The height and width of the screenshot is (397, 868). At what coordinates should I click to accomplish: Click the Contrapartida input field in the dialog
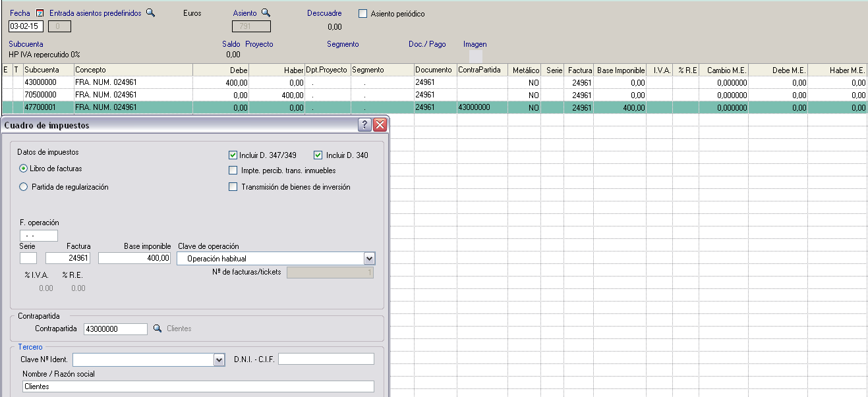click(x=116, y=329)
